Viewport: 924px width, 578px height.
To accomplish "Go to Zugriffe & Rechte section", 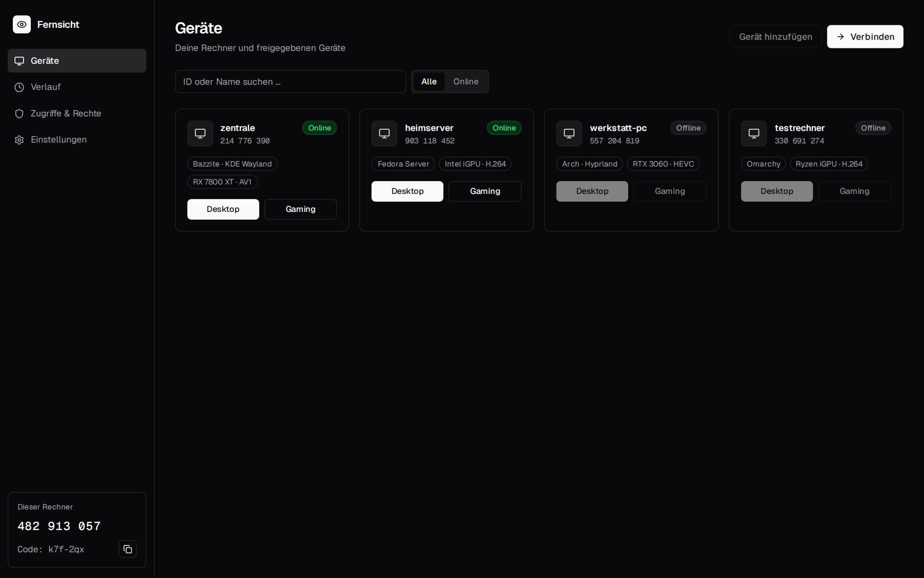I will pos(77,113).
